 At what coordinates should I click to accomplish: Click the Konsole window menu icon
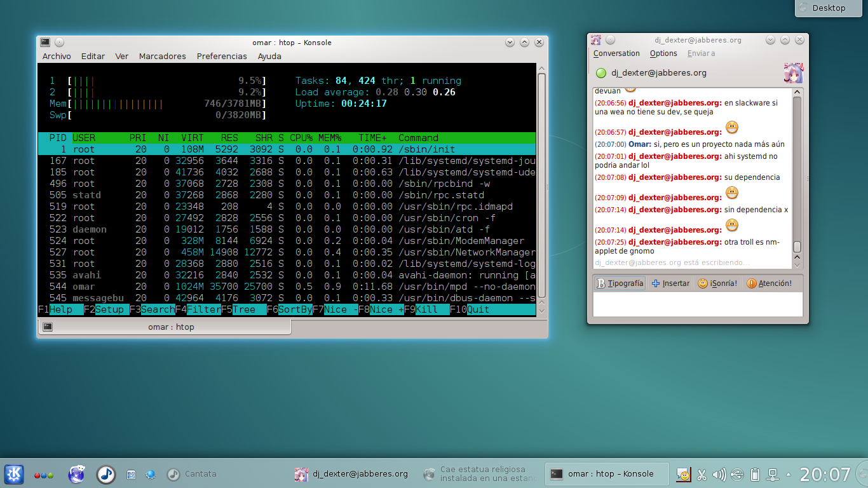(45, 42)
